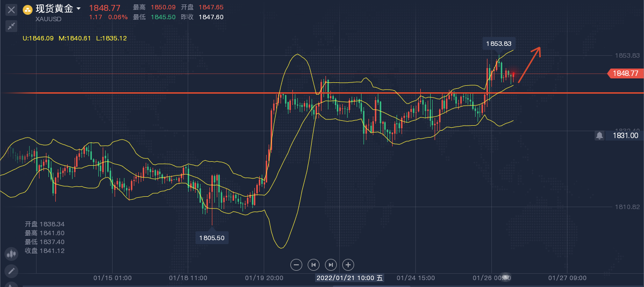The image size is (644, 287).
Task: Click the 2022/01/21 10:00 五 crosshair time label
Action: click(350, 278)
